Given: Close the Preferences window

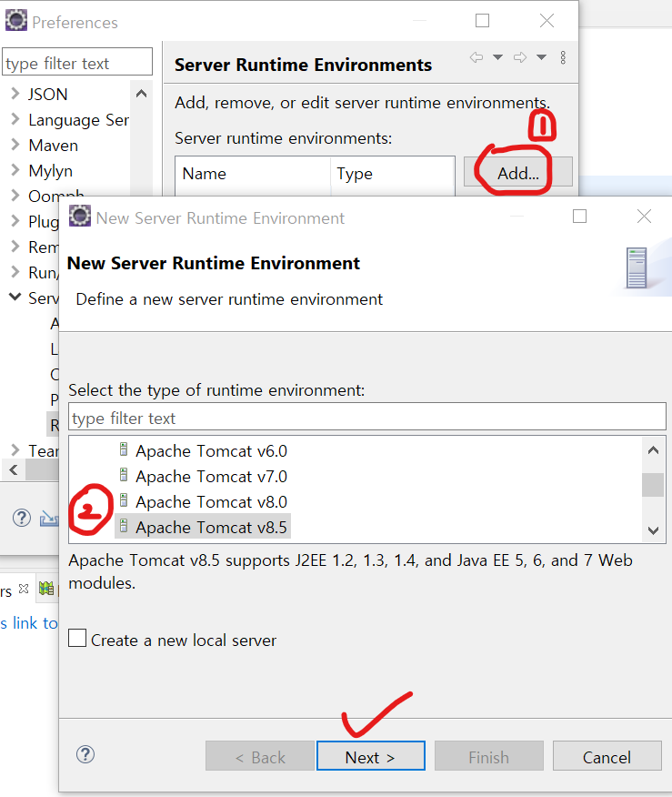Looking at the screenshot, I should coord(547,20).
